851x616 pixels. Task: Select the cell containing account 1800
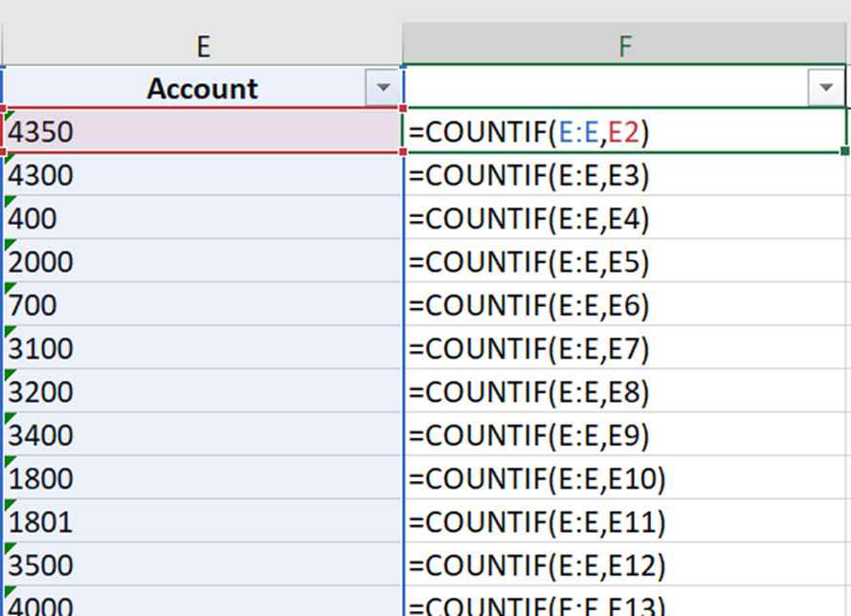(201, 477)
